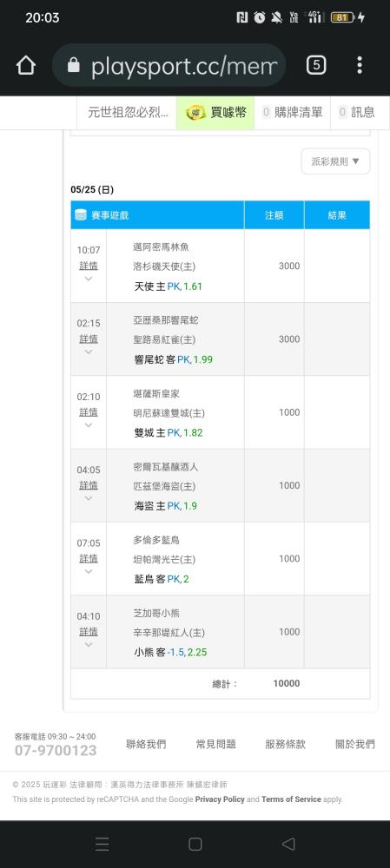Tap the browser home icon

[x=25, y=65]
